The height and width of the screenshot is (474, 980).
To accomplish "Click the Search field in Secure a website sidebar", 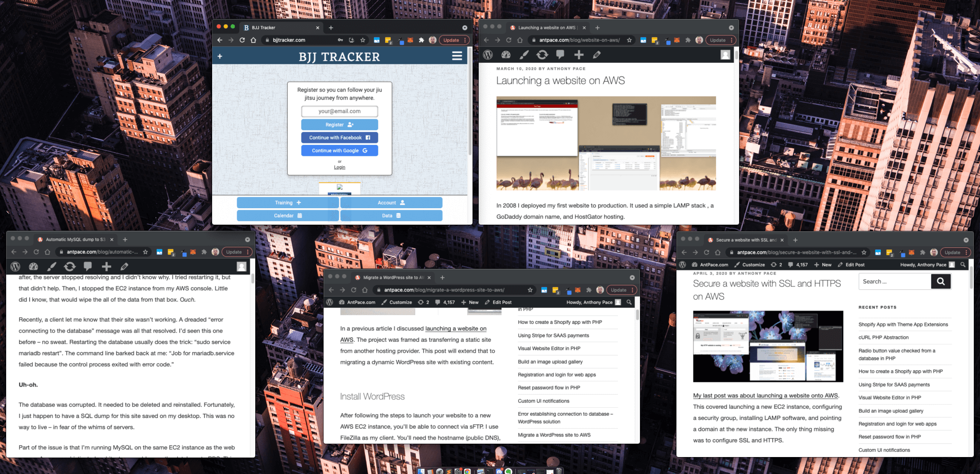I will click(895, 281).
